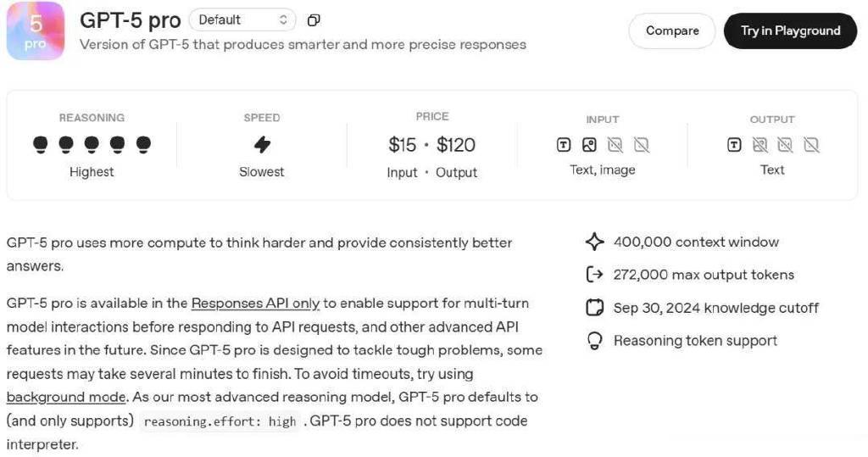Viewport: 868px width, 457px height.
Task: Copy the model name with copy icon
Action: tap(314, 20)
